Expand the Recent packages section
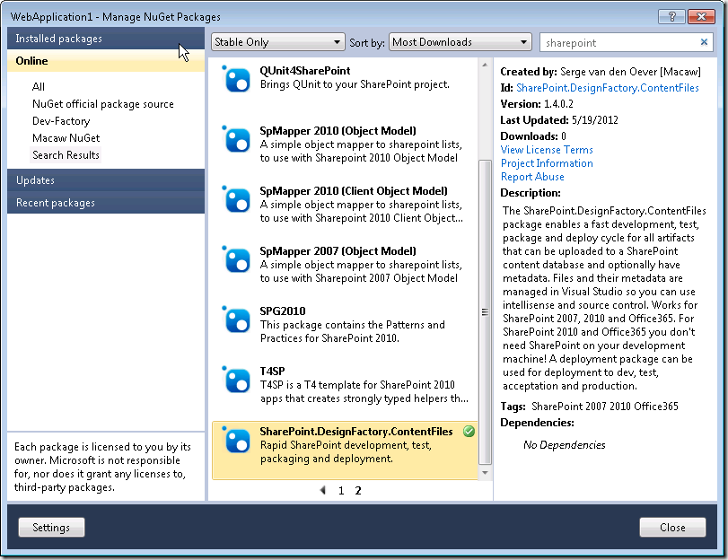The image size is (728, 560). 106,203
